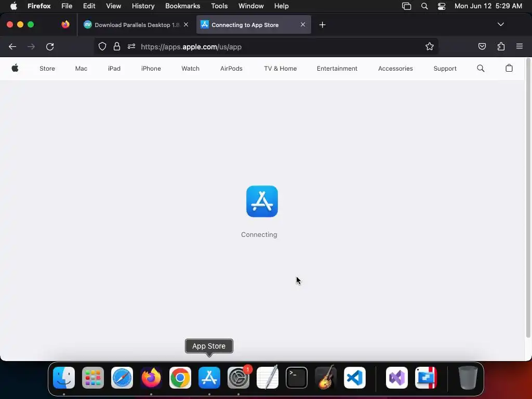
Task: Go to the Accessories link
Action: [x=395, y=69]
